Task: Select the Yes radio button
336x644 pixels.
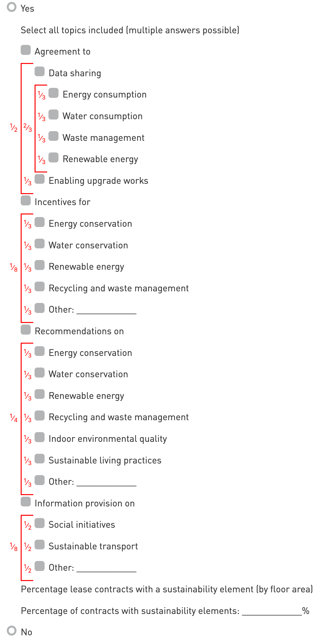Action: [x=12, y=7]
